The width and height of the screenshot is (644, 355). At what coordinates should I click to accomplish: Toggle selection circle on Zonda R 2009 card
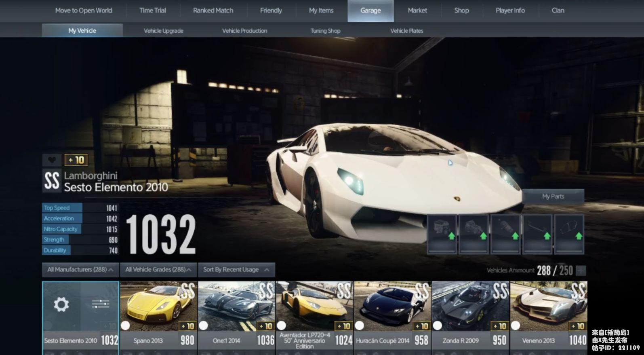click(438, 325)
